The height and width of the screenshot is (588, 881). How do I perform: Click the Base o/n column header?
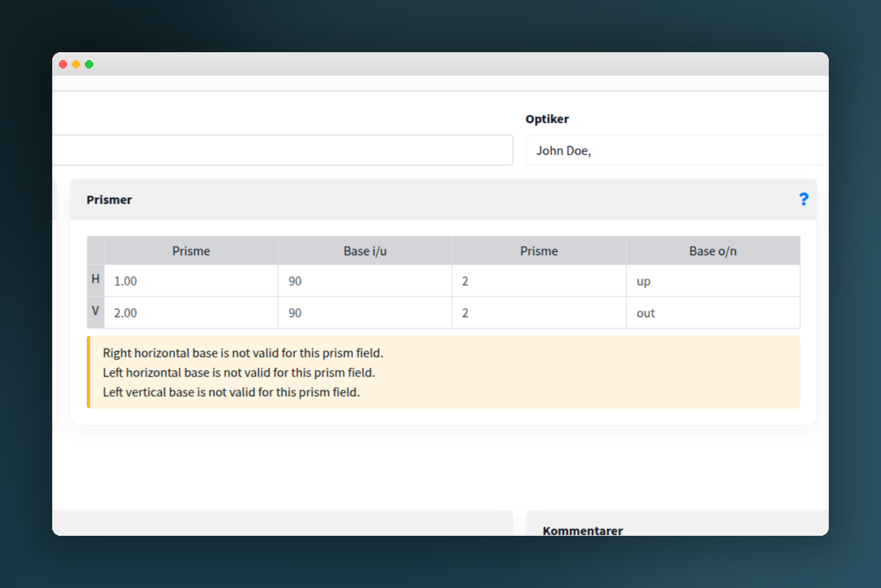point(713,251)
